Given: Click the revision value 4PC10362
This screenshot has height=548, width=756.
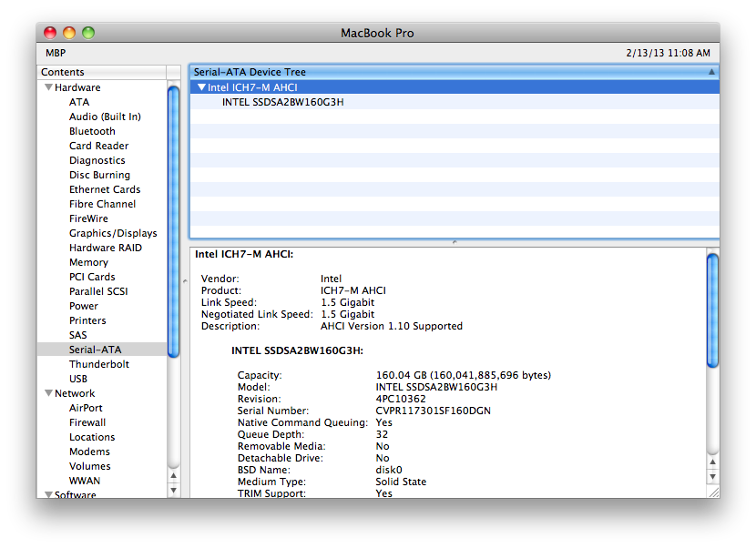Looking at the screenshot, I should (x=401, y=399).
